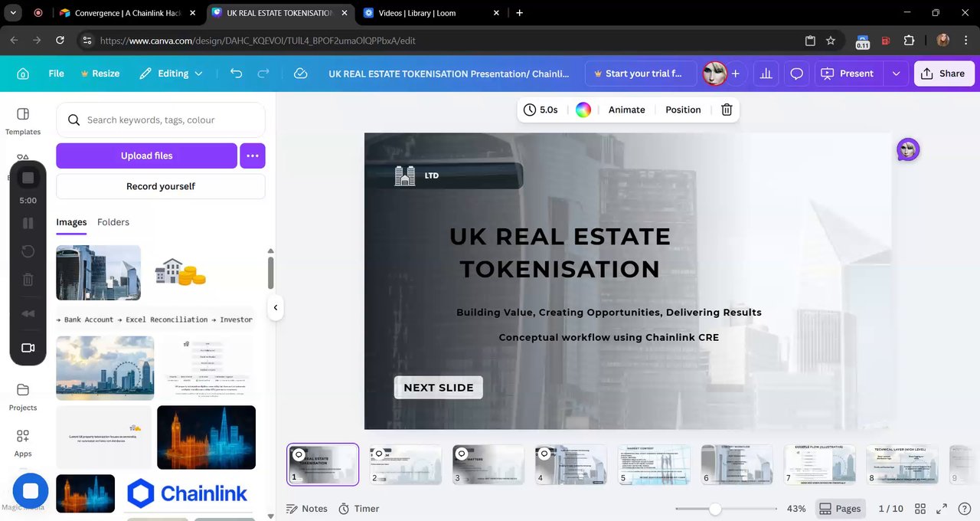The image size is (980, 521).
Task: Open grid view of pages
Action: (x=920, y=509)
